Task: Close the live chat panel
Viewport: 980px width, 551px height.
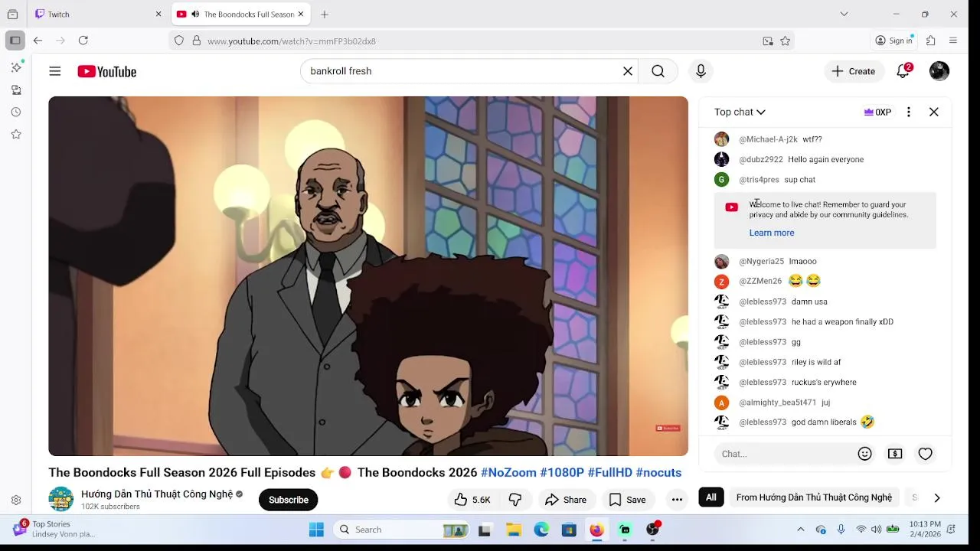Action: [934, 112]
